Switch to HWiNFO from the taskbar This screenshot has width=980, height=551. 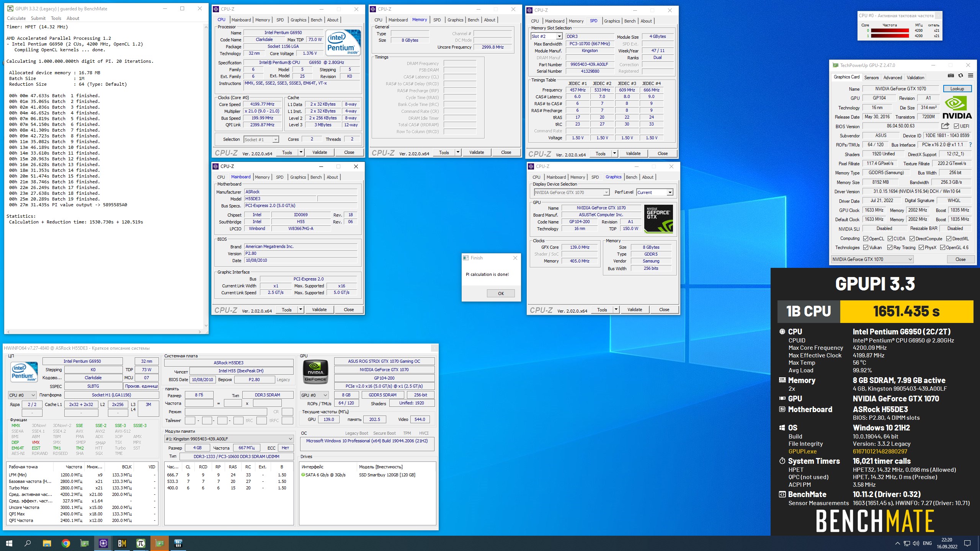coord(178,543)
